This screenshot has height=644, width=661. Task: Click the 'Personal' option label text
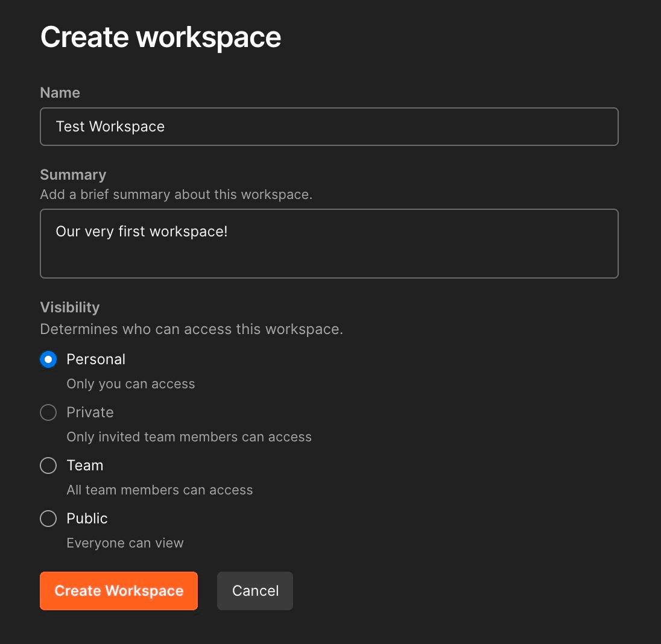tap(96, 359)
